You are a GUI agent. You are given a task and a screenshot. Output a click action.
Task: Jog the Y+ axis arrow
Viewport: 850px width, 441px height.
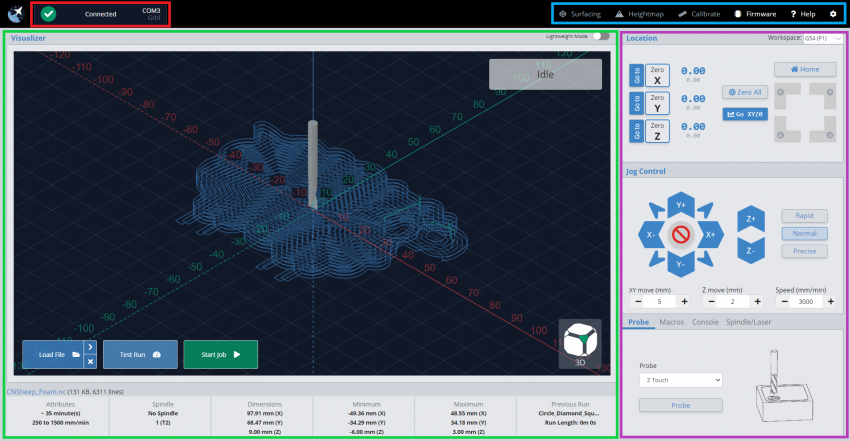click(x=682, y=204)
